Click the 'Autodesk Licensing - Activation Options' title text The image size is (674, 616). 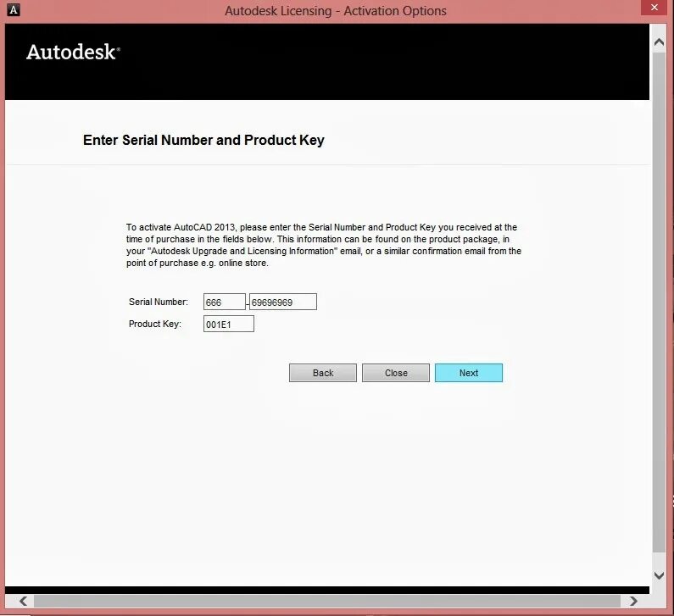pos(336,11)
